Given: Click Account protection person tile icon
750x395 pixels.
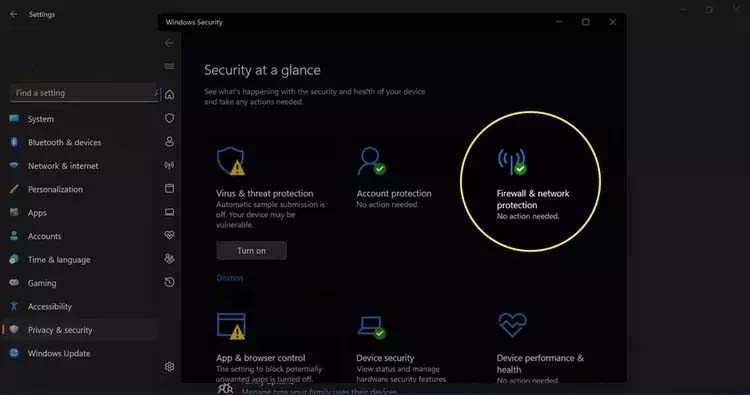Looking at the screenshot, I should click(371, 161).
